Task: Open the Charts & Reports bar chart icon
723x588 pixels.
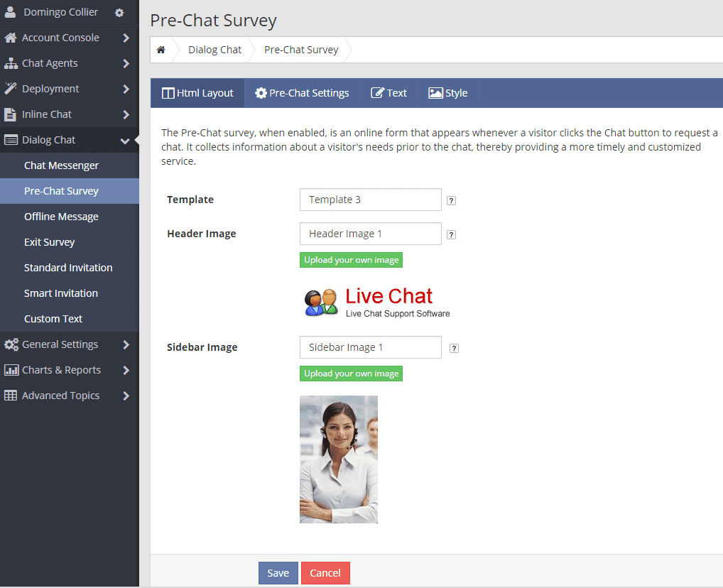Action: [x=11, y=369]
